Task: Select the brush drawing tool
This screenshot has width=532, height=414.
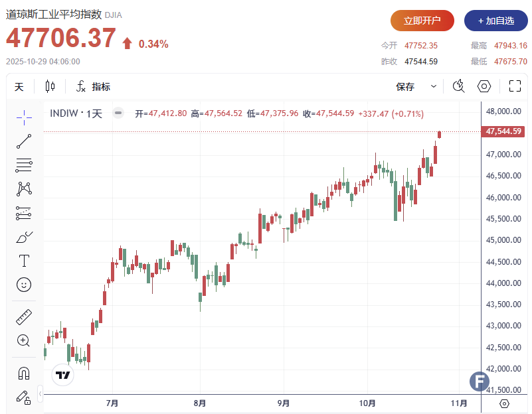Action: coord(24,237)
